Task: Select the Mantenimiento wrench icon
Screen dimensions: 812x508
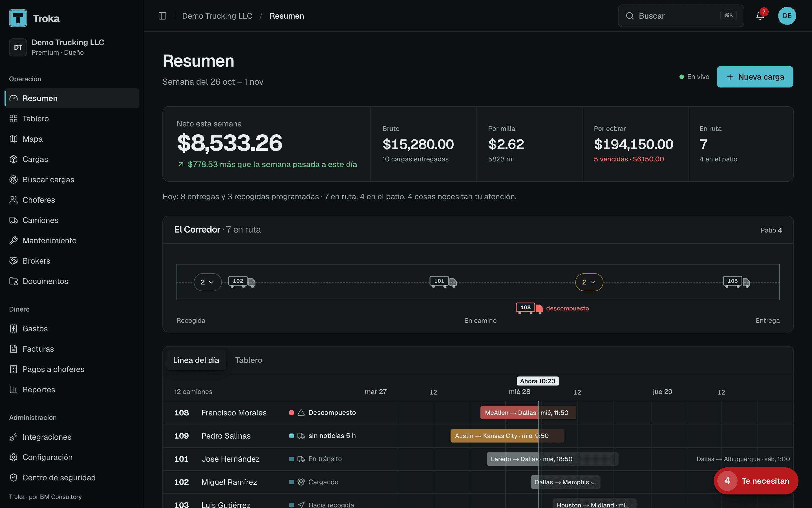Action: pyautogui.click(x=14, y=240)
